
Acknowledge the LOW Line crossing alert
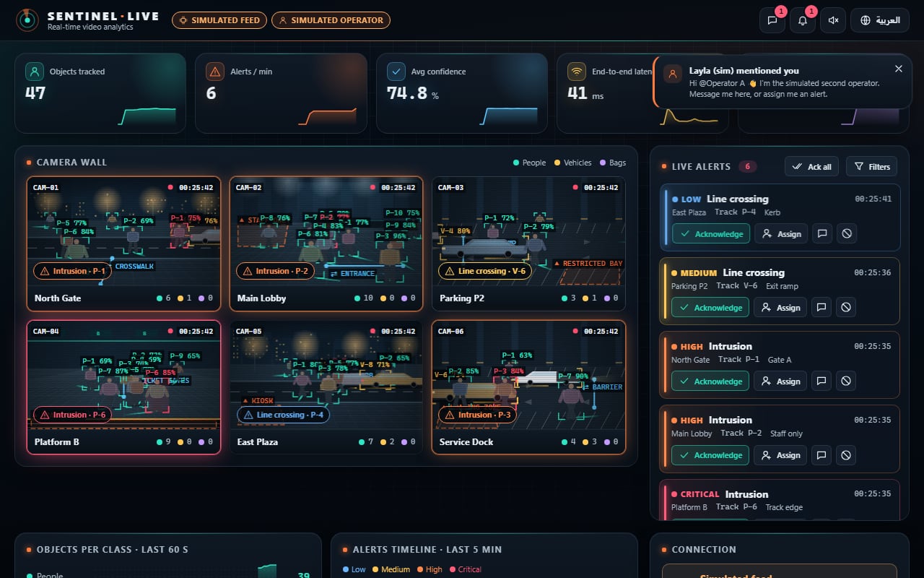(x=711, y=234)
